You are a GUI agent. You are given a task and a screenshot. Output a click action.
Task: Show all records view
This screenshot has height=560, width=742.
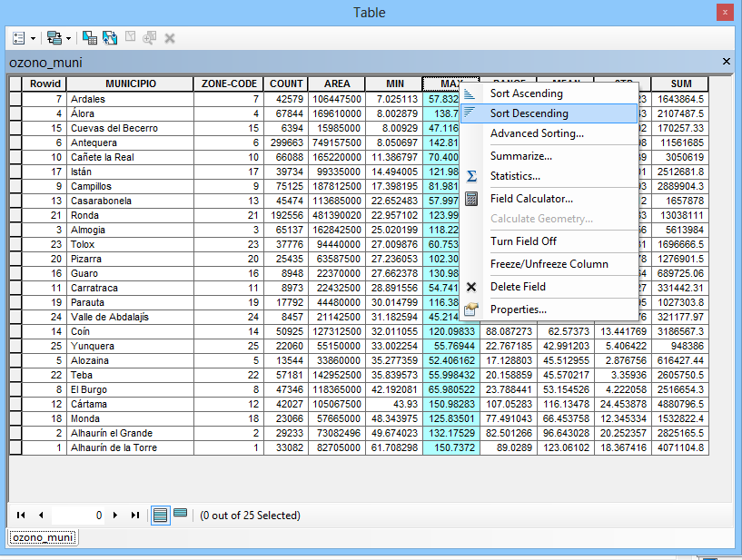click(x=160, y=515)
